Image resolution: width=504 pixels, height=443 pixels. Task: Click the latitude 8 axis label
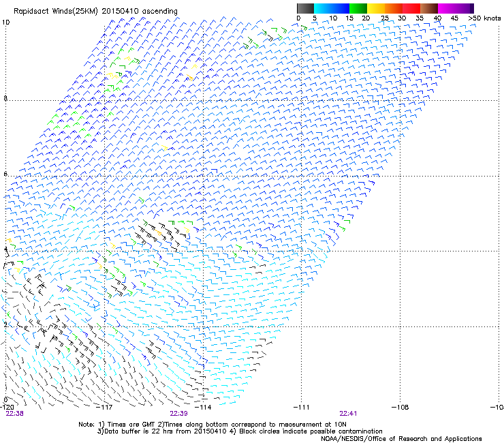5,98
